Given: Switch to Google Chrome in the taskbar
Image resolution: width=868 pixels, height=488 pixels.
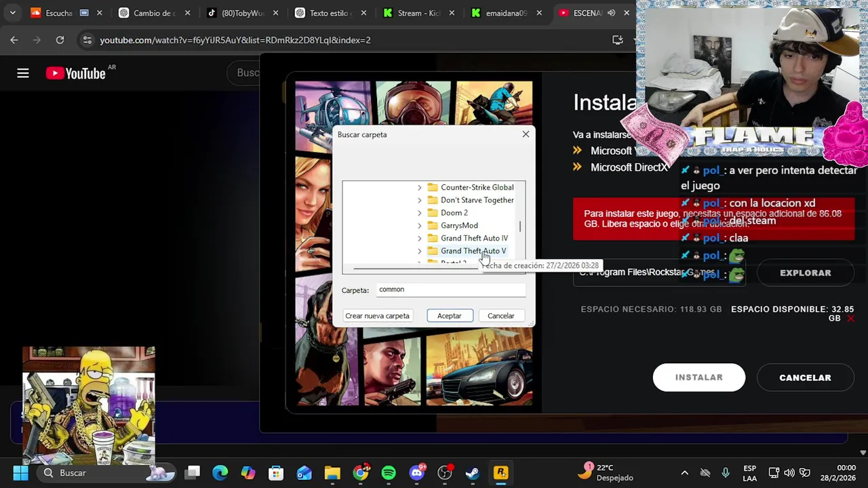Looking at the screenshot, I should coord(361,472).
